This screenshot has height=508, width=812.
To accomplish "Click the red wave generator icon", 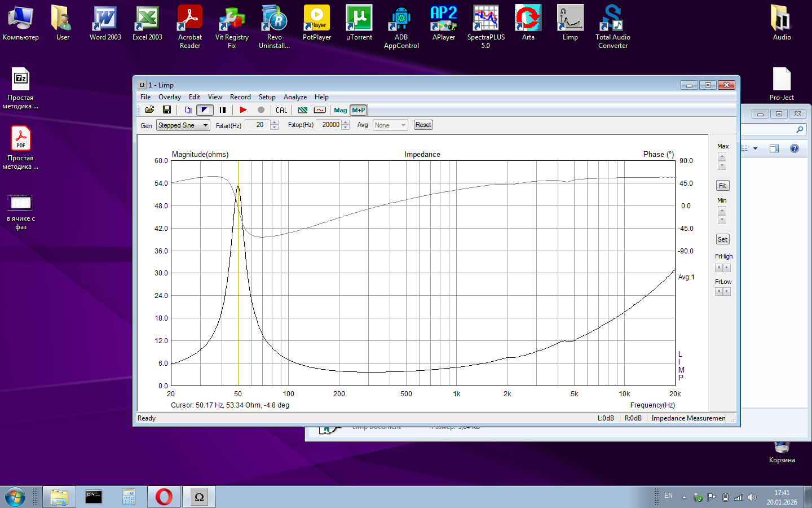I will [320, 110].
